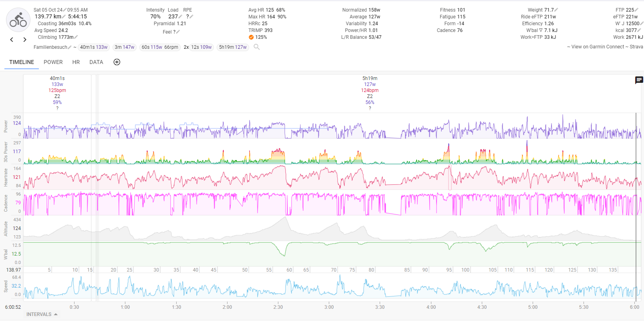Edit the activity name Familienbesuch pencil
Viewport: 644px width, 322px height.
click(70, 47)
